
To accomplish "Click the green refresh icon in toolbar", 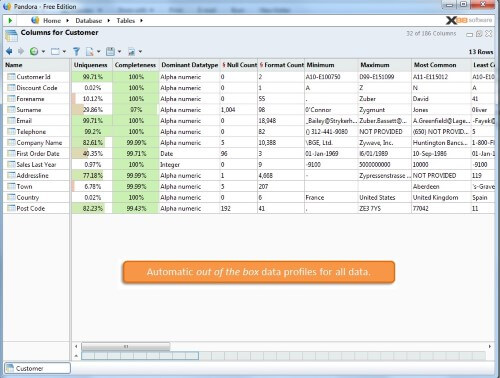I will [34, 51].
